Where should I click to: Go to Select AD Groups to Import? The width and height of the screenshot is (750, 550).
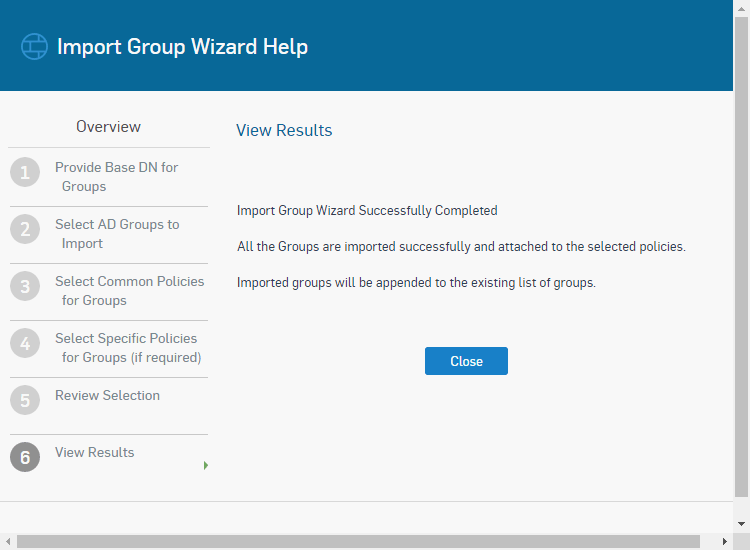pos(117,233)
